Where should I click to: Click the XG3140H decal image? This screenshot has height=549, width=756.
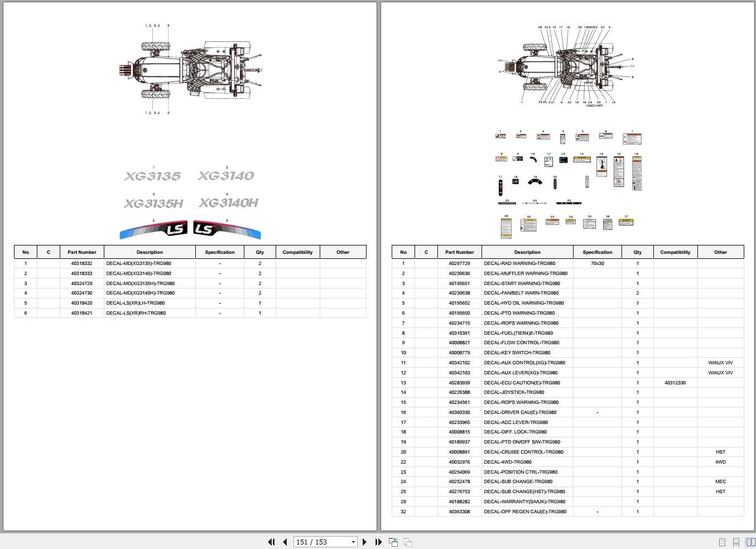click(x=229, y=203)
